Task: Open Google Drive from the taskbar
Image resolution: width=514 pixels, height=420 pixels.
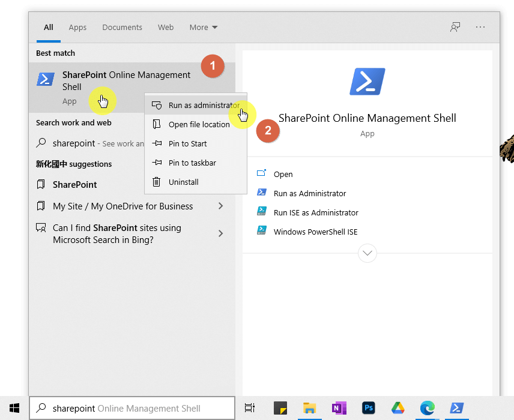Action: click(x=398, y=408)
